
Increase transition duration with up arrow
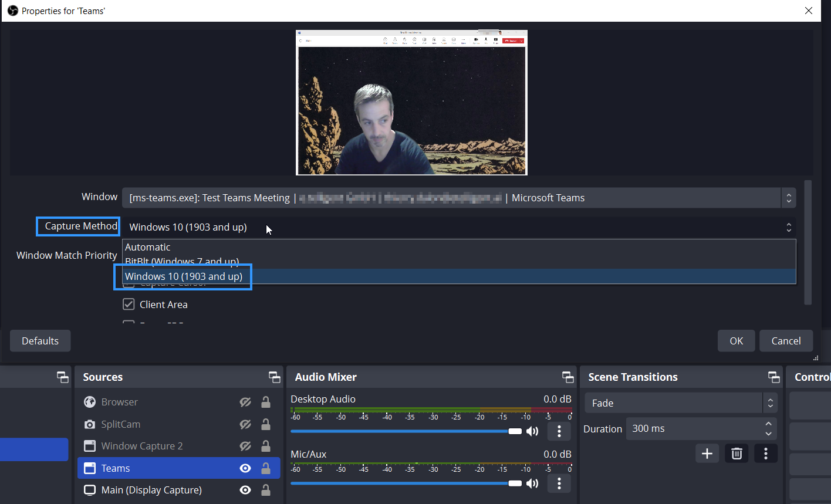coord(769,424)
